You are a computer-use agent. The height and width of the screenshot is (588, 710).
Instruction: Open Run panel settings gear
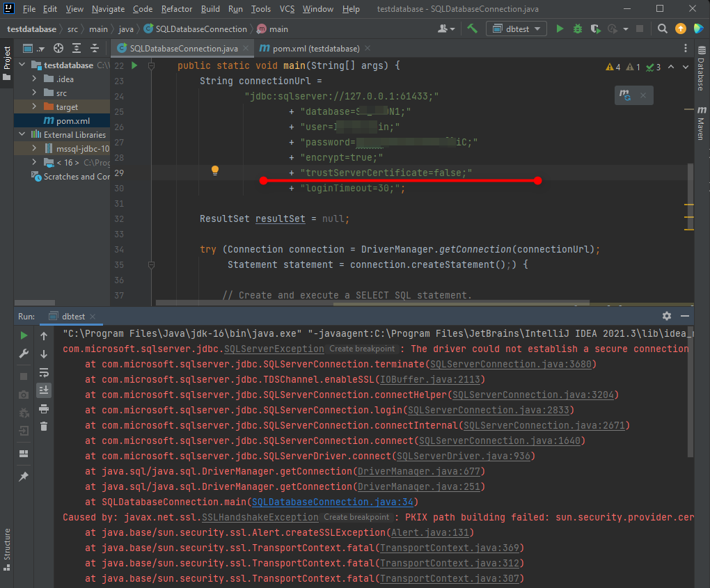(x=667, y=316)
